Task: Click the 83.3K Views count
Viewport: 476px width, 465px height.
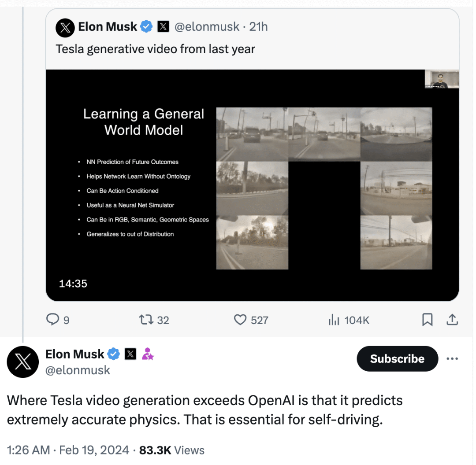Action: [172, 450]
